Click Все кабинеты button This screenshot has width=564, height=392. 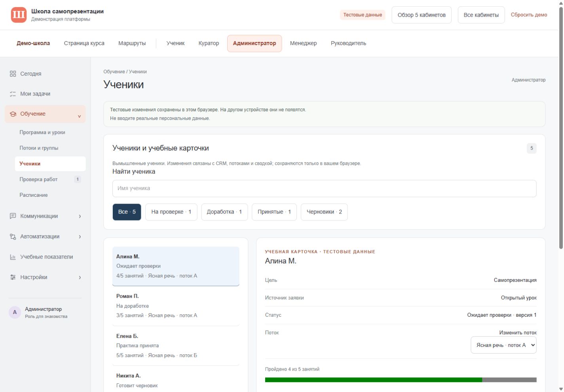481,15
